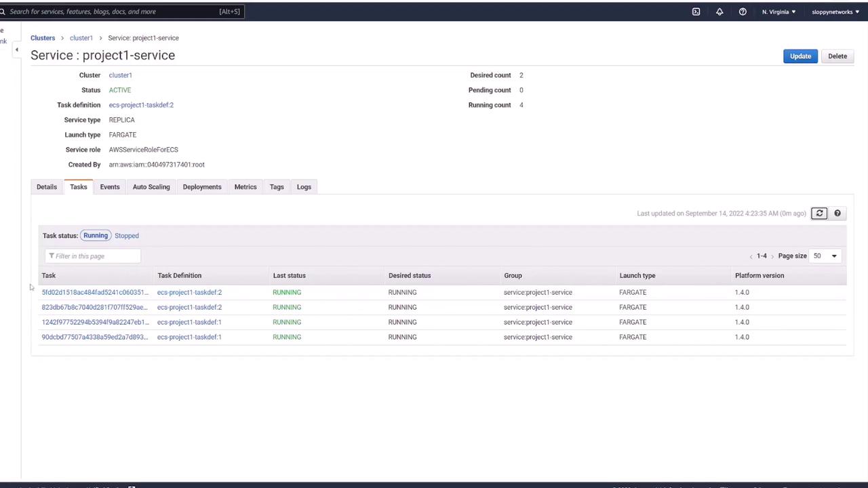The height and width of the screenshot is (488, 868).
Task: Go to next page of tasks
Action: click(x=772, y=256)
